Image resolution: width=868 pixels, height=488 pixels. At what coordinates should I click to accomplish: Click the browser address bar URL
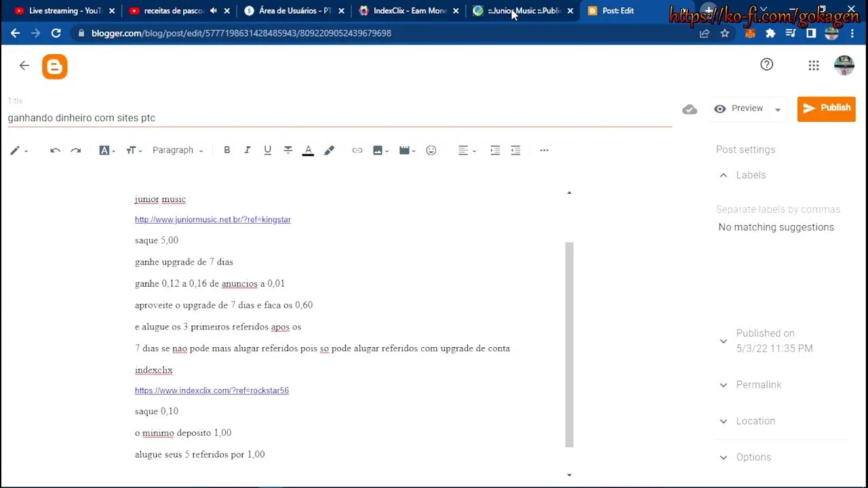241,33
